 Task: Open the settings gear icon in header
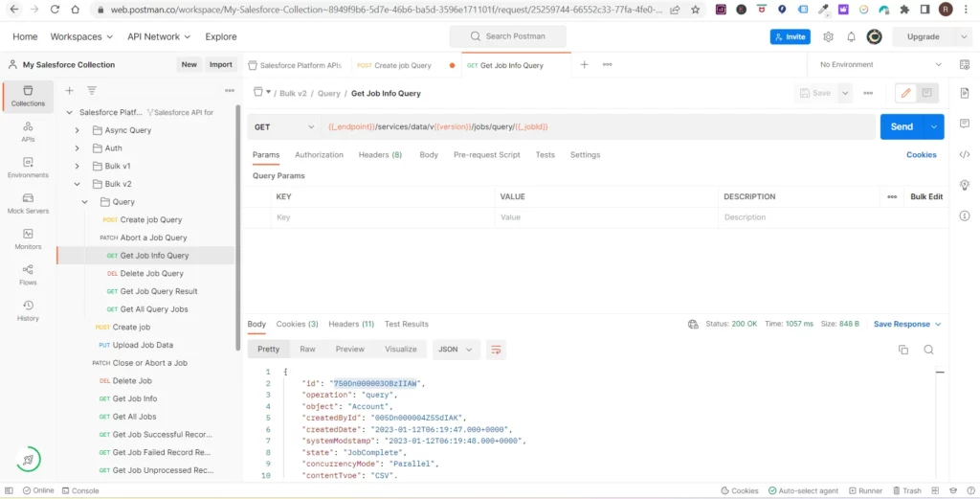tap(828, 37)
